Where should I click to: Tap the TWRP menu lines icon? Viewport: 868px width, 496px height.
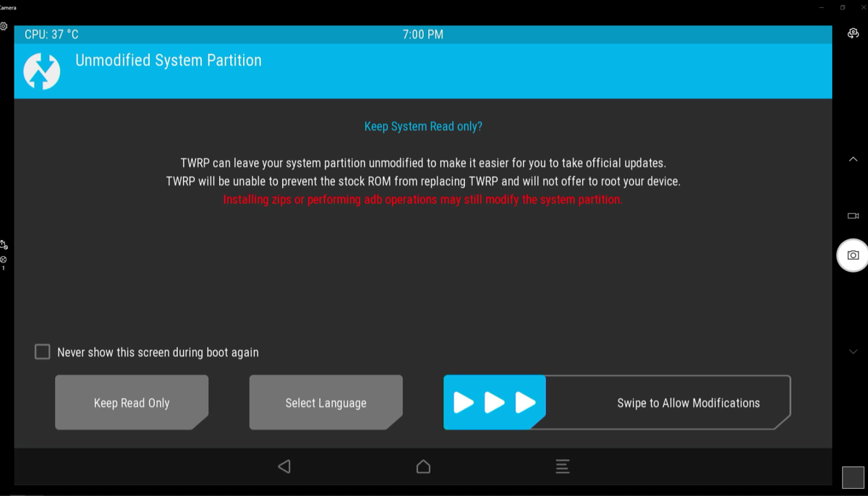point(563,466)
